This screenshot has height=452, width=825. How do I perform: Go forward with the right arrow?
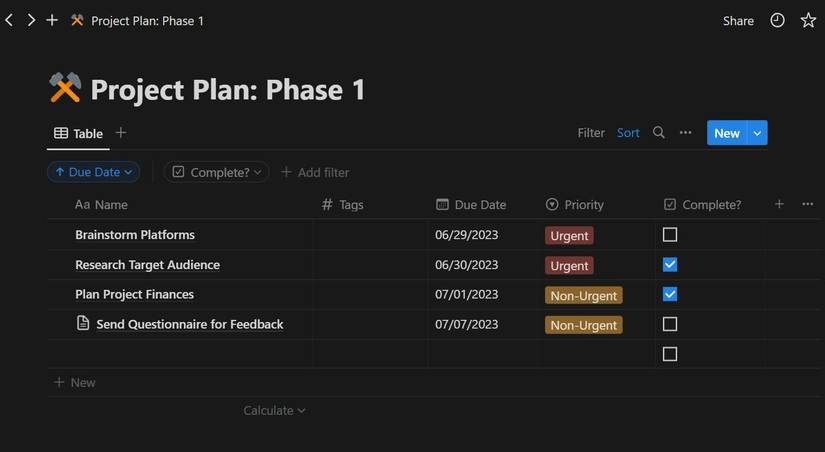(x=31, y=20)
